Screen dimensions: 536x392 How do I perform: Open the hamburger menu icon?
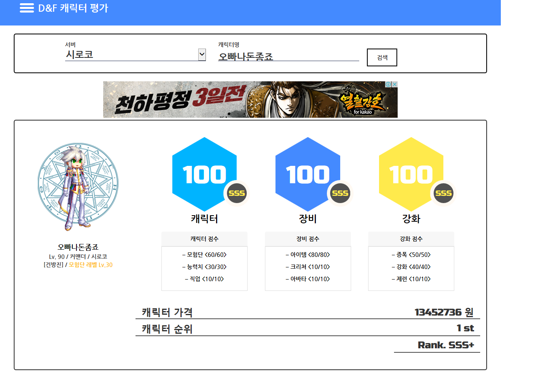click(27, 8)
